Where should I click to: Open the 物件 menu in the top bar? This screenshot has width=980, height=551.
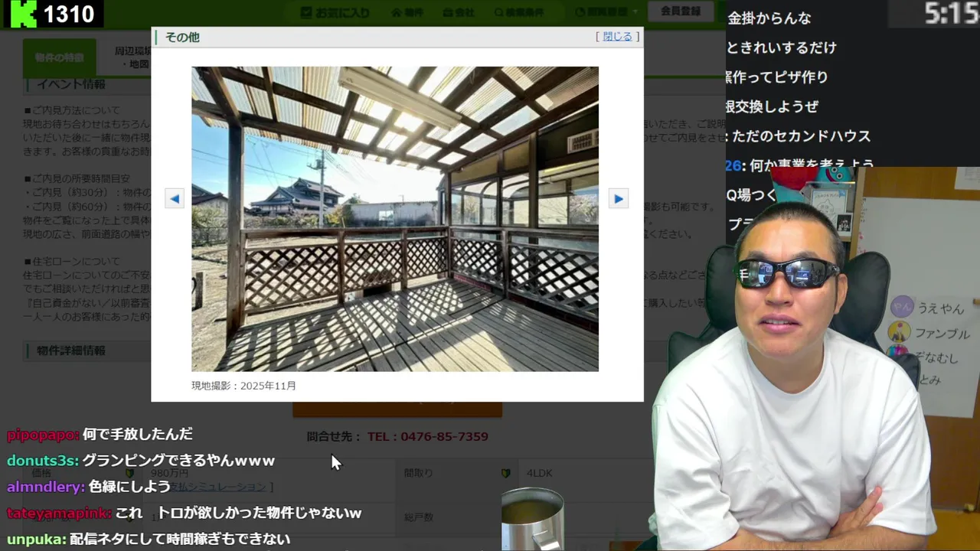click(x=407, y=12)
